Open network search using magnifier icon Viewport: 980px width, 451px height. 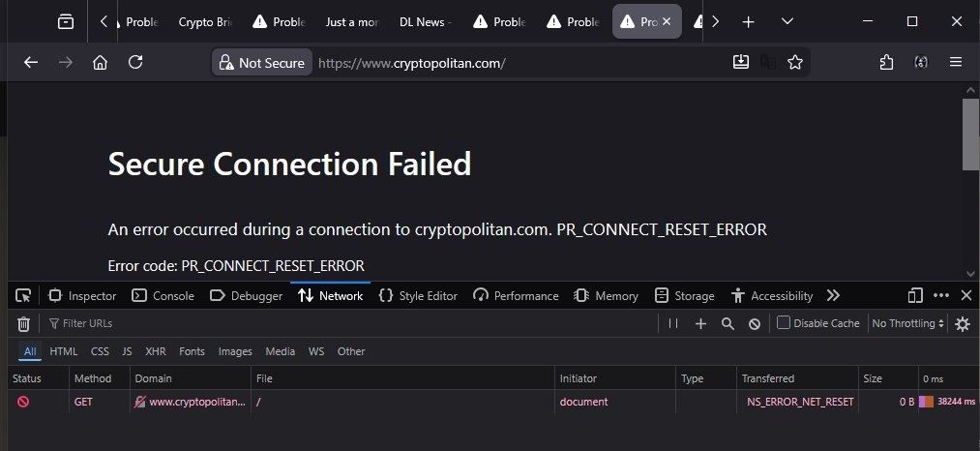[728, 324]
